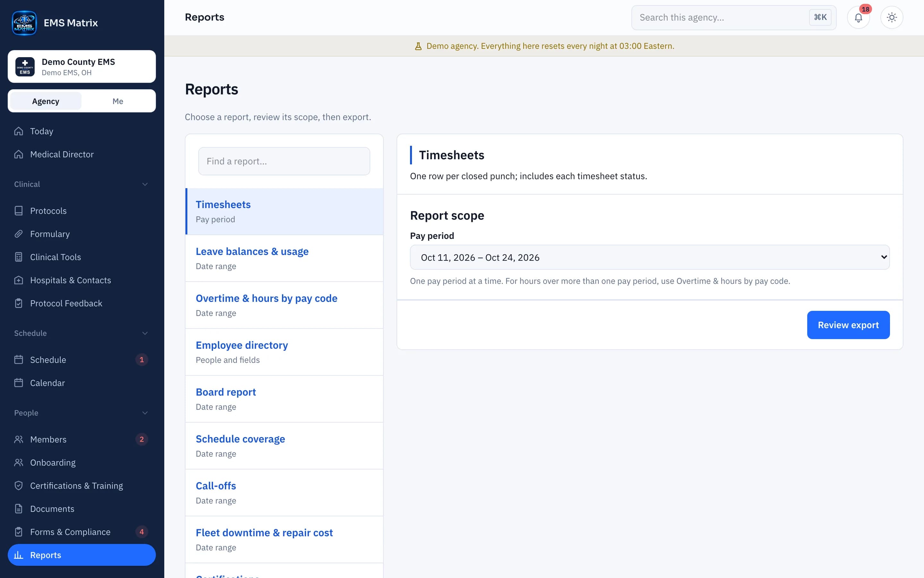
Task: Open the Leave balances & usage report
Action: (285, 258)
